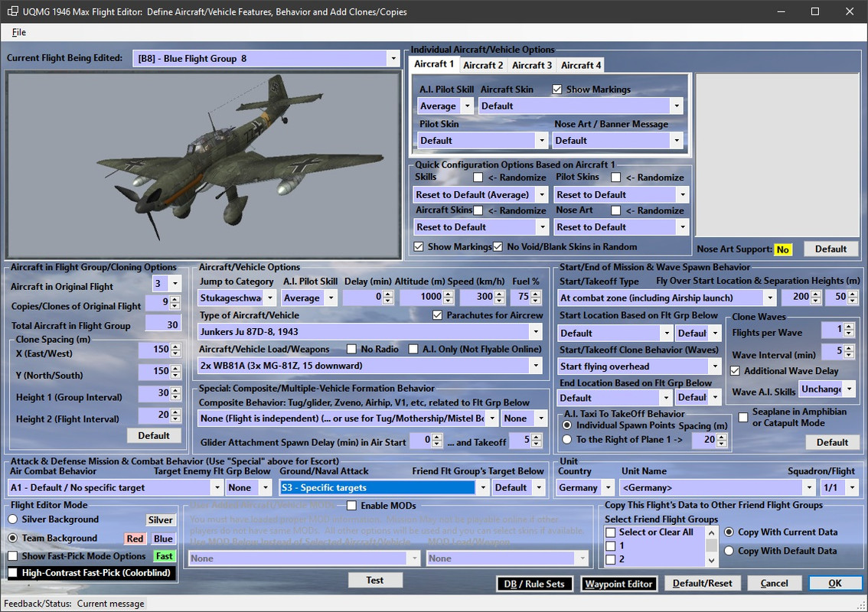Viewport: 868px width, 612px height.
Task: Click Default button under Clone Spacing
Action: pos(154,435)
